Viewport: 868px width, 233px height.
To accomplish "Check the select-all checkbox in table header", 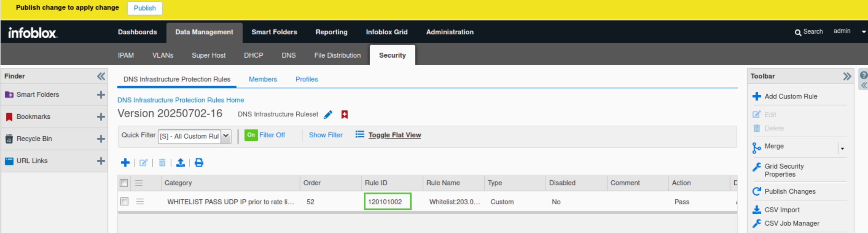I will point(124,183).
